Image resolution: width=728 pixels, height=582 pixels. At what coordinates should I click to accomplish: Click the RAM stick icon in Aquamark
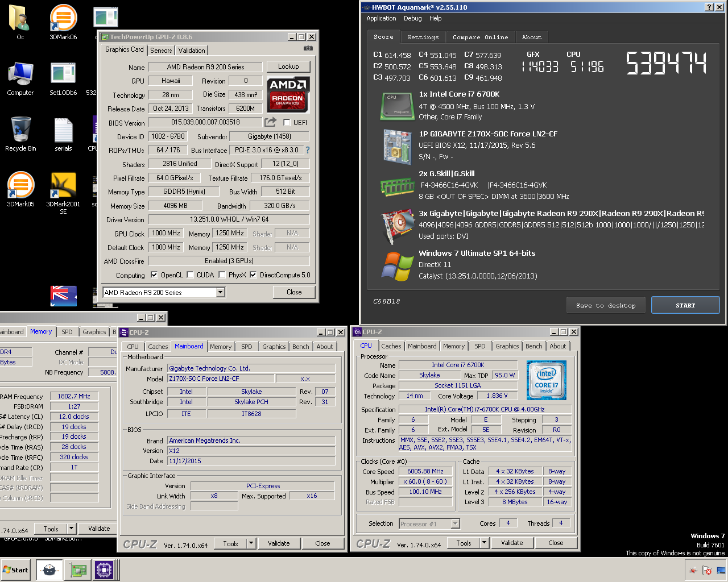point(397,186)
